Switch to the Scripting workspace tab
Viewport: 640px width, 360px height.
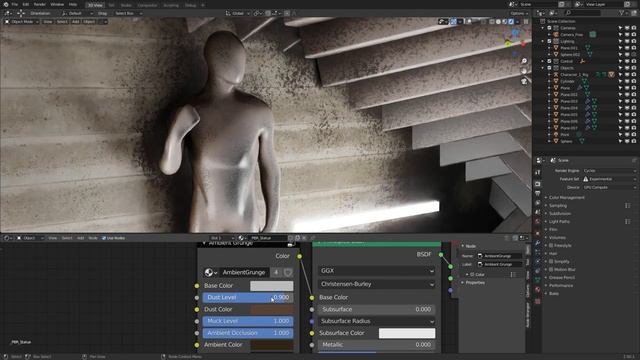[x=171, y=5]
